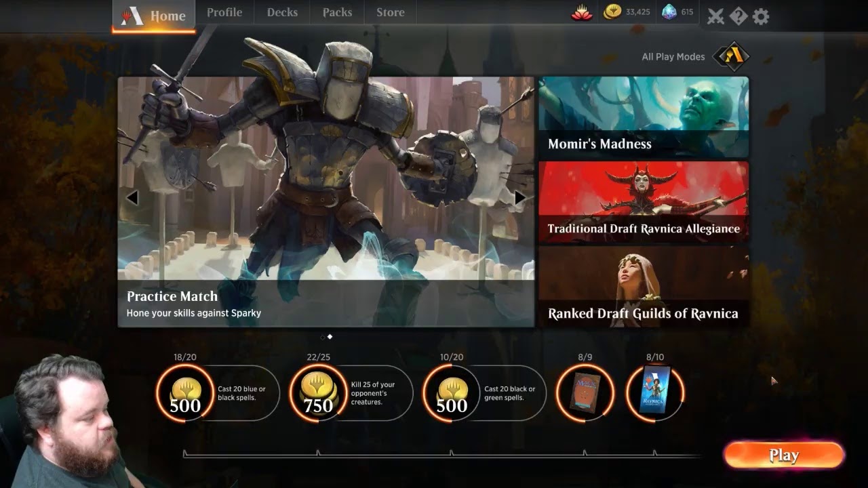Click the gold coins currency icon
The height and width of the screenshot is (488, 868).
pyautogui.click(x=612, y=12)
